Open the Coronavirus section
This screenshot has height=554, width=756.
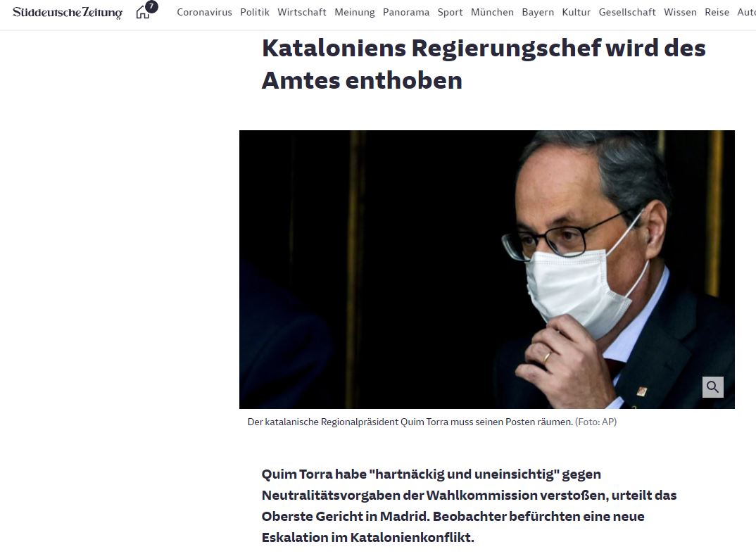coord(204,12)
